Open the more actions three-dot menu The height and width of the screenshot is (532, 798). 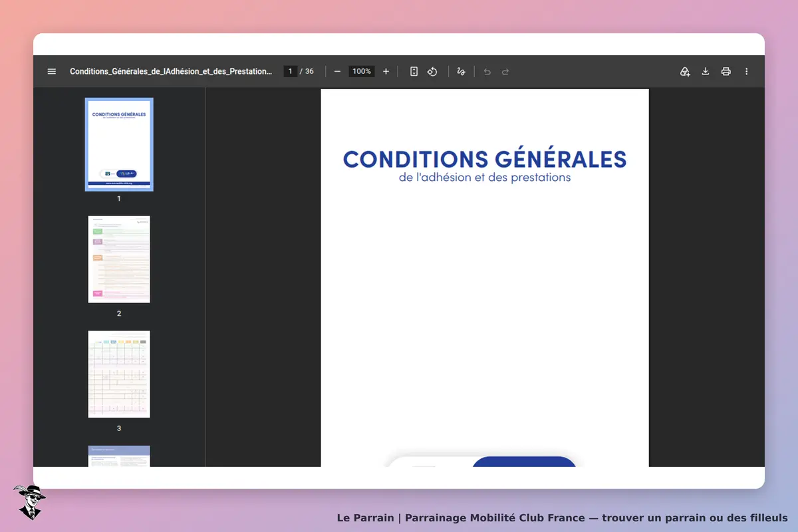[x=746, y=71]
